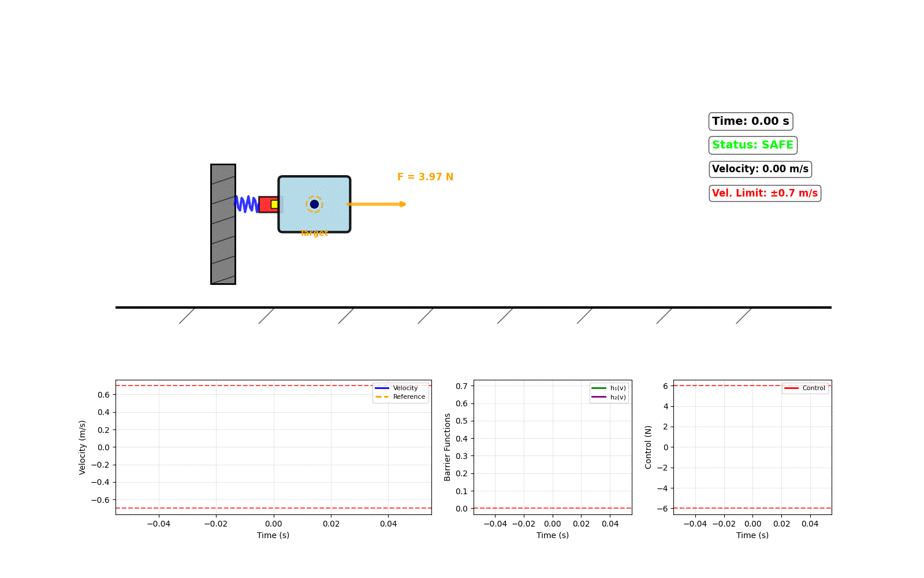The image size is (924, 578).
Task: Click the red Control legend line
Action: click(x=791, y=388)
